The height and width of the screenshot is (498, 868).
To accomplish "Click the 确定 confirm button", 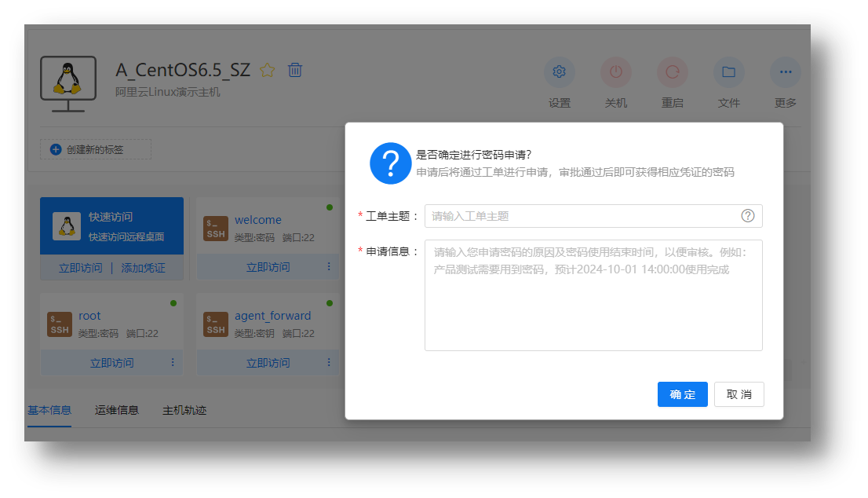I will 682,394.
